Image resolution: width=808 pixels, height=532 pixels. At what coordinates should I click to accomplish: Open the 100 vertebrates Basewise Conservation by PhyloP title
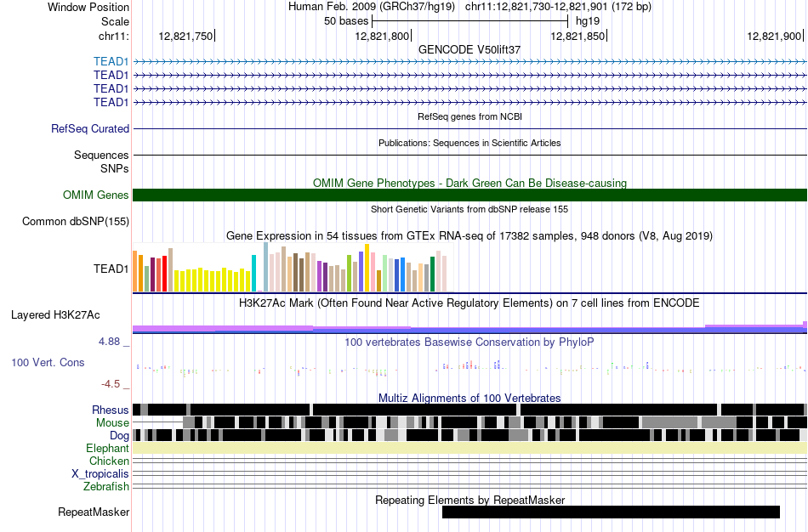[469, 342]
